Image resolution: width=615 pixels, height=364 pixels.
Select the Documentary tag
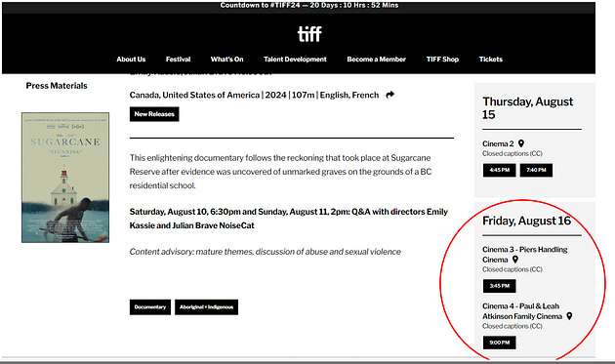pyautogui.click(x=150, y=307)
